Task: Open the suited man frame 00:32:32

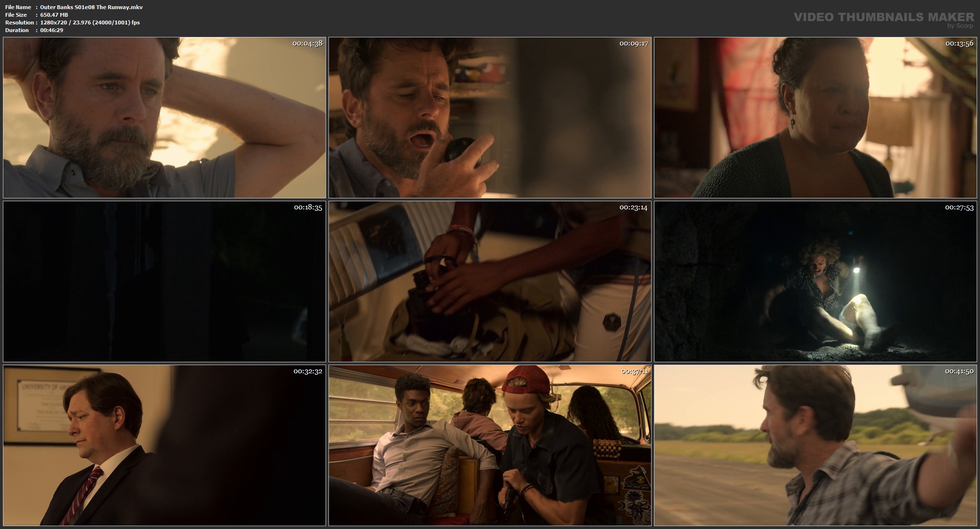Action: [x=164, y=445]
